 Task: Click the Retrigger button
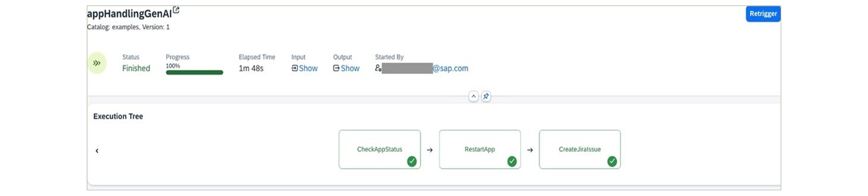(x=763, y=14)
